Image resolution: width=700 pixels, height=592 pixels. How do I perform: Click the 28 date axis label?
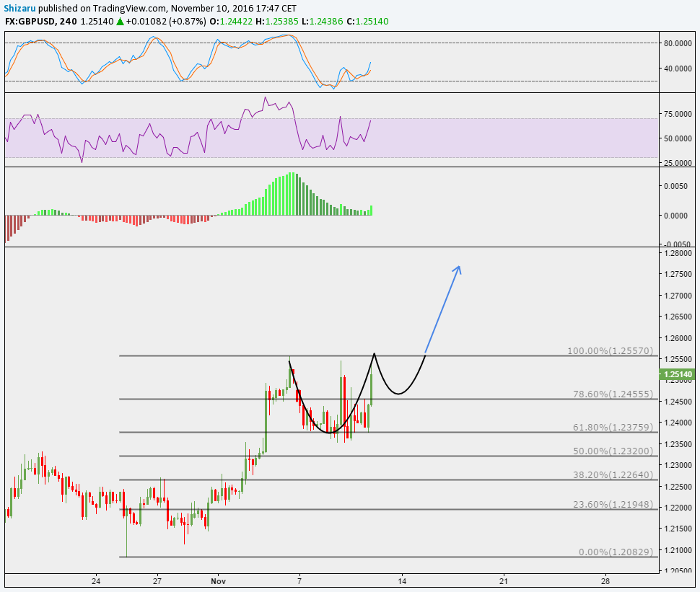pyautogui.click(x=605, y=581)
